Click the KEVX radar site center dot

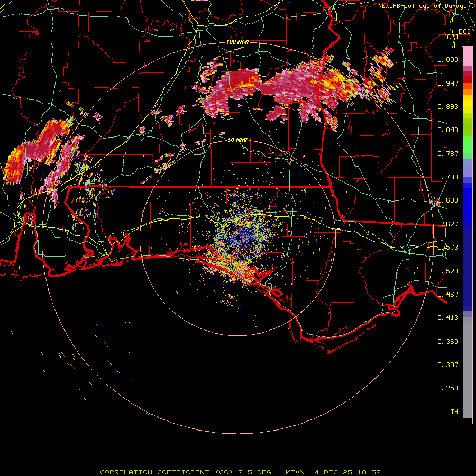pyautogui.click(x=239, y=237)
